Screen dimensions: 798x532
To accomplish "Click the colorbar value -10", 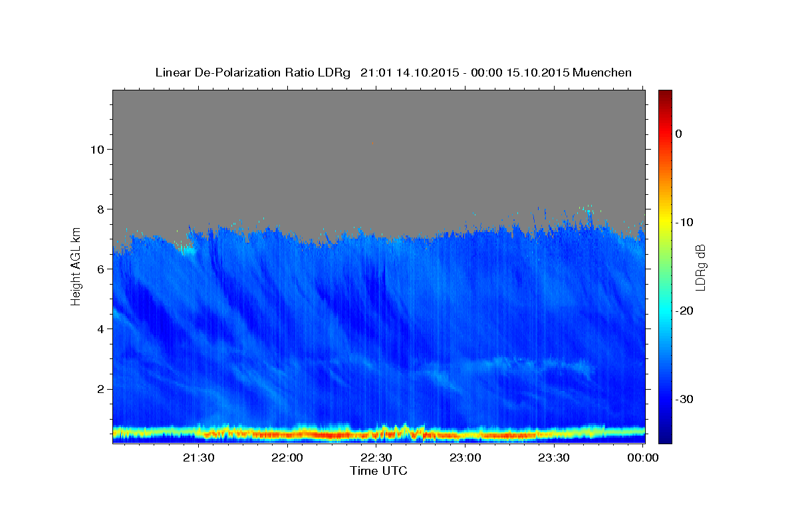I will 685,222.
